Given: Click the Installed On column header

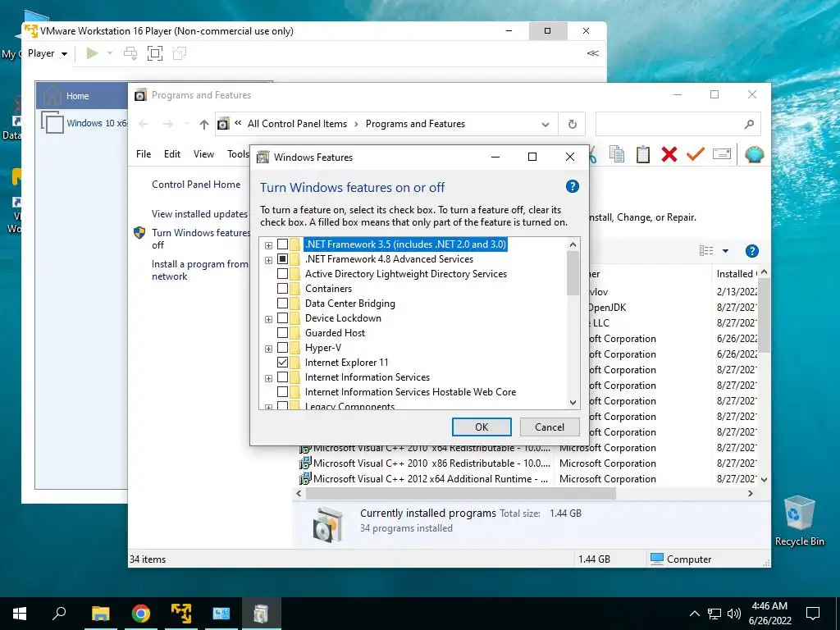Looking at the screenshot, I should 737,274.
